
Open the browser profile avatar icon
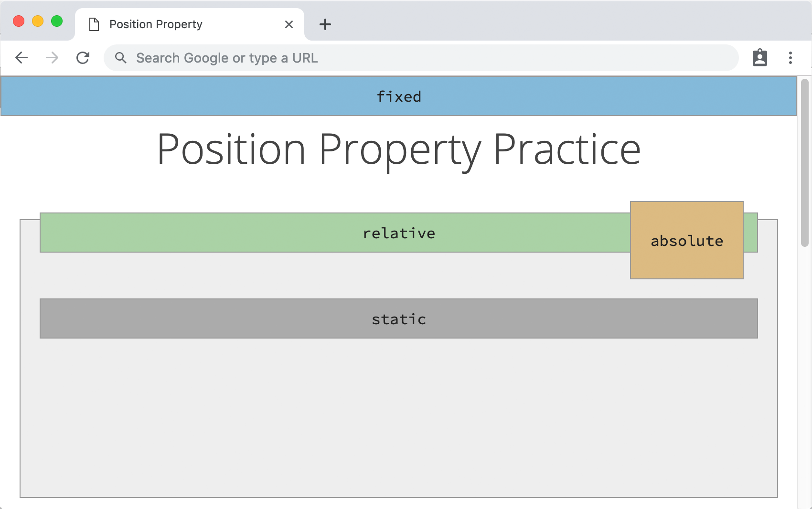click(759, 57)
